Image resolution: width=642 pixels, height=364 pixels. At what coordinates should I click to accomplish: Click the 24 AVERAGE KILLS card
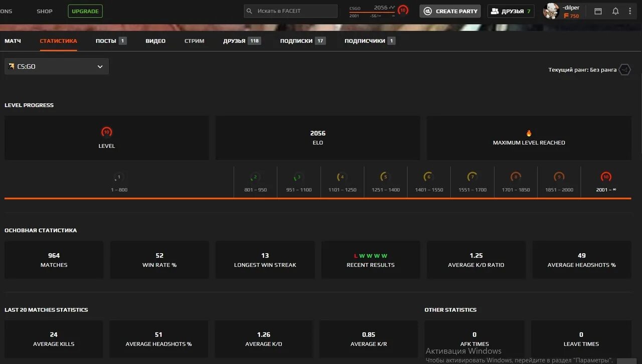[54, 339]
